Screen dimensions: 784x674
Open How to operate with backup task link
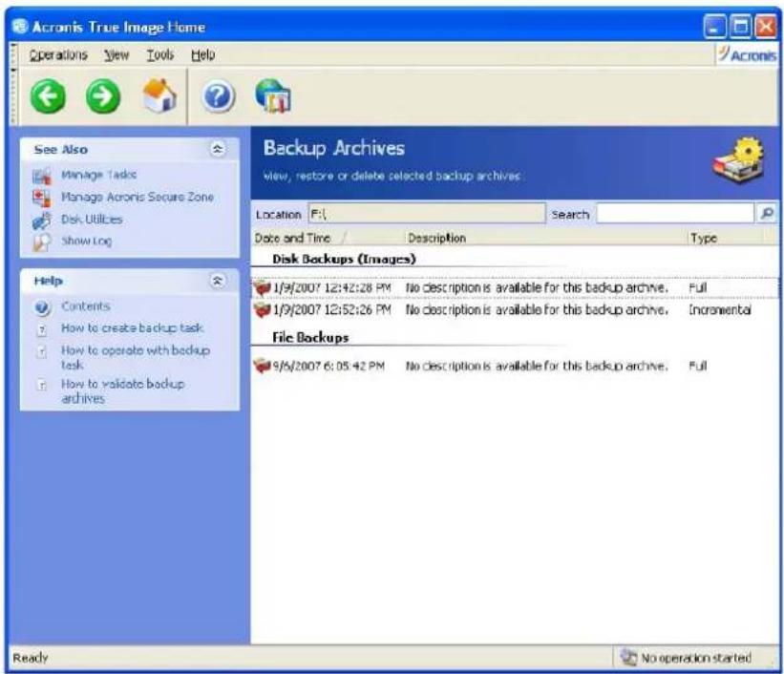coord(135,357)
